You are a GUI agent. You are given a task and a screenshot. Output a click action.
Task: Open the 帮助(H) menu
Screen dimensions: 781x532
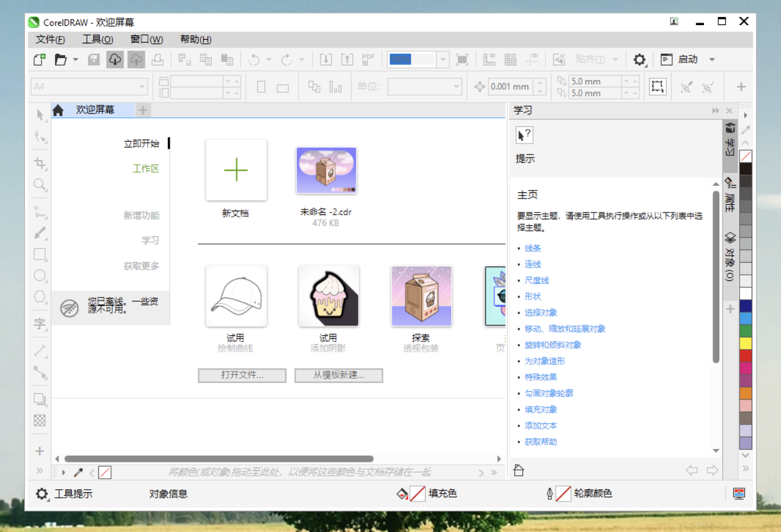tap(195, 40)
